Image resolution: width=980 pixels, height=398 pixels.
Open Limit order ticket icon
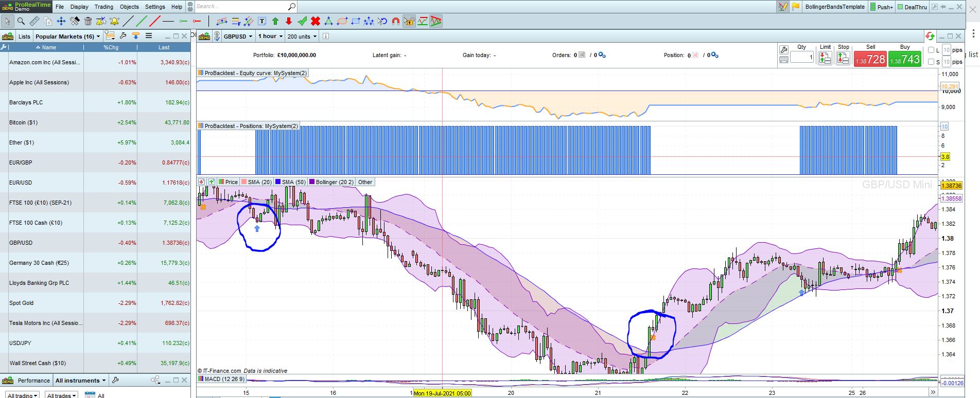point(825,59)
